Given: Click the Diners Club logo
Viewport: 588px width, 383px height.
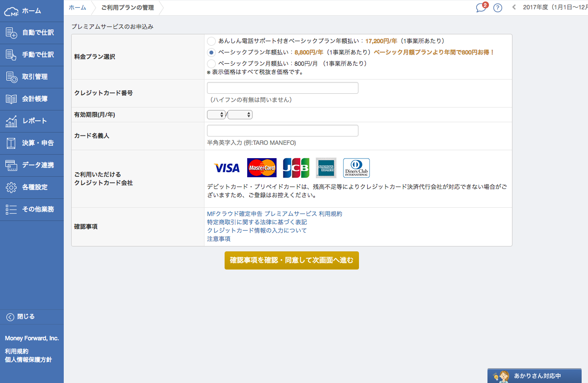Looking at the screenshot, I should point(356,168).
